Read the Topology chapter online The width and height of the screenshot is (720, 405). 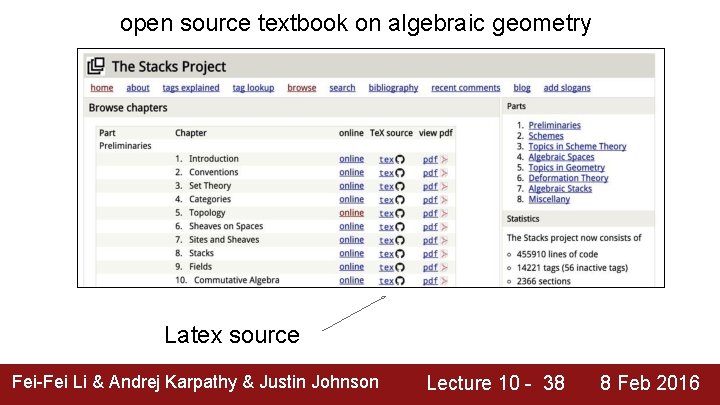click(351, 213)
